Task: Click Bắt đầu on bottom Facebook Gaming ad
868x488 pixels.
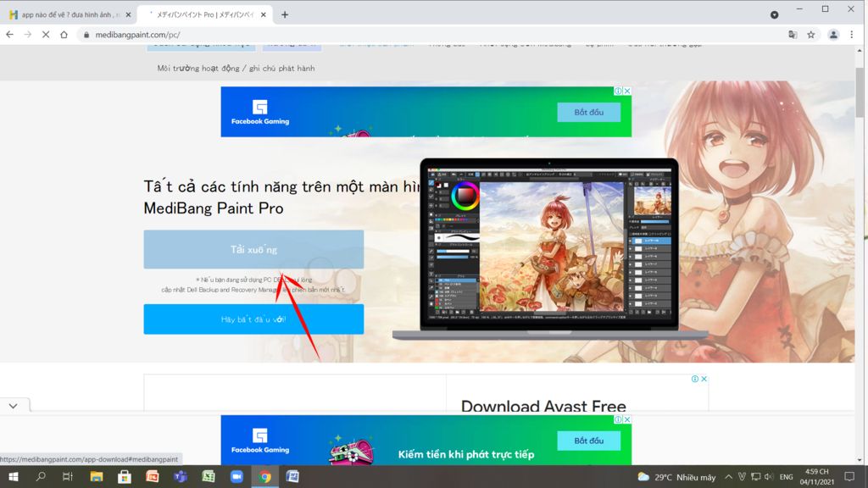Action: (x=588, y=441)
